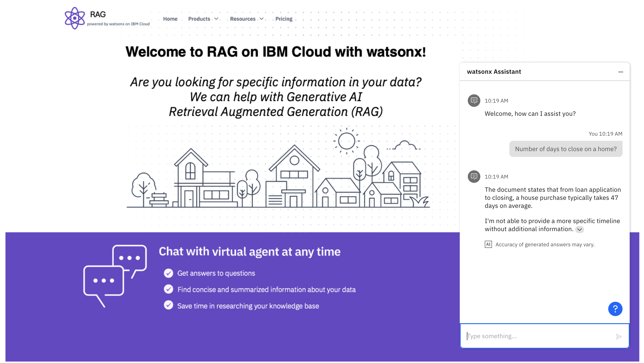The image size is (644, 363).
Task: Click the blue help question mark button
Action: click(x=615, y=309)
